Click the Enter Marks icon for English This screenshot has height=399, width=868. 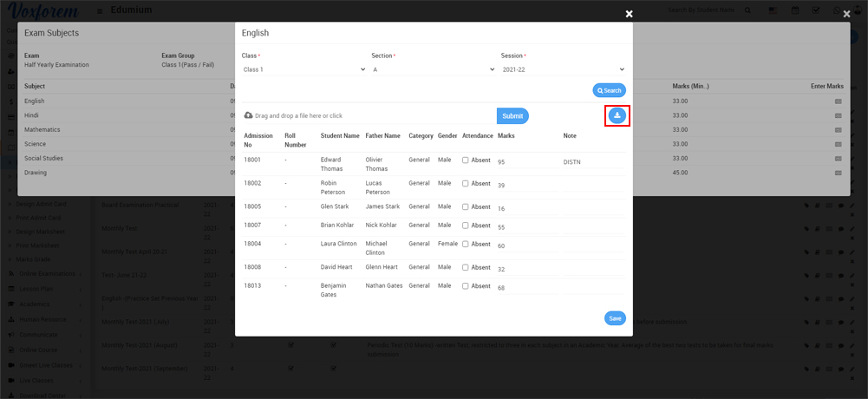(838, 101)
